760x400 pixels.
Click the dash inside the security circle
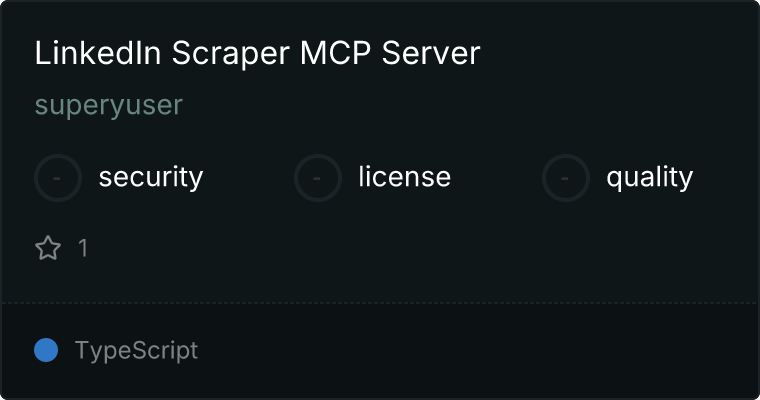(57, 178)
